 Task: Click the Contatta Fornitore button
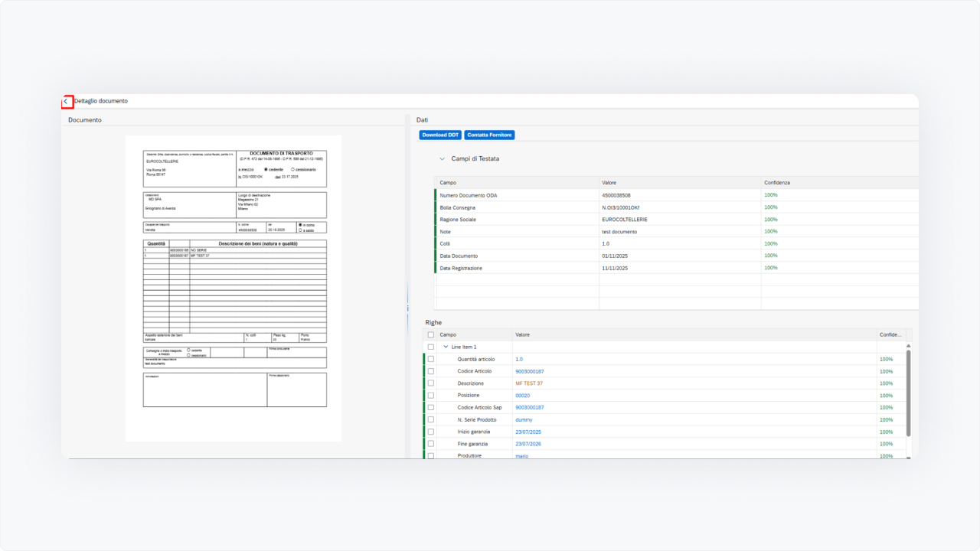click(489, 135)
